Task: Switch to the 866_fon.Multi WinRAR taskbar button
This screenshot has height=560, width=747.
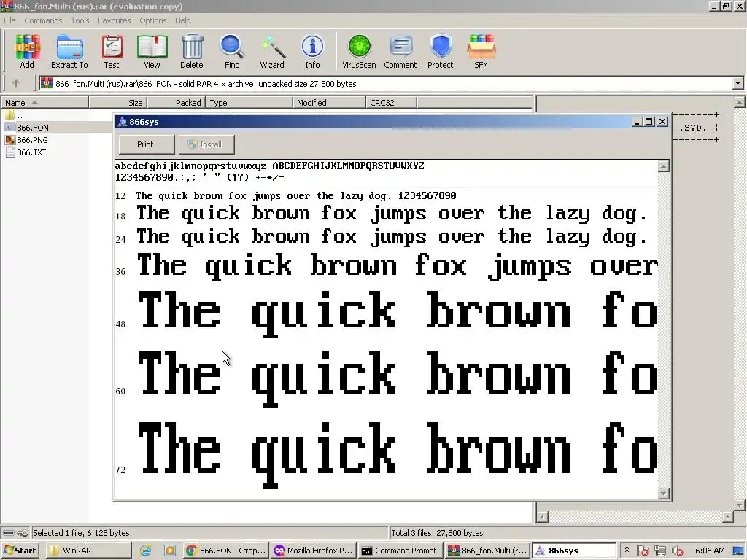Action: pyautogui.click(x=487, y=551)
